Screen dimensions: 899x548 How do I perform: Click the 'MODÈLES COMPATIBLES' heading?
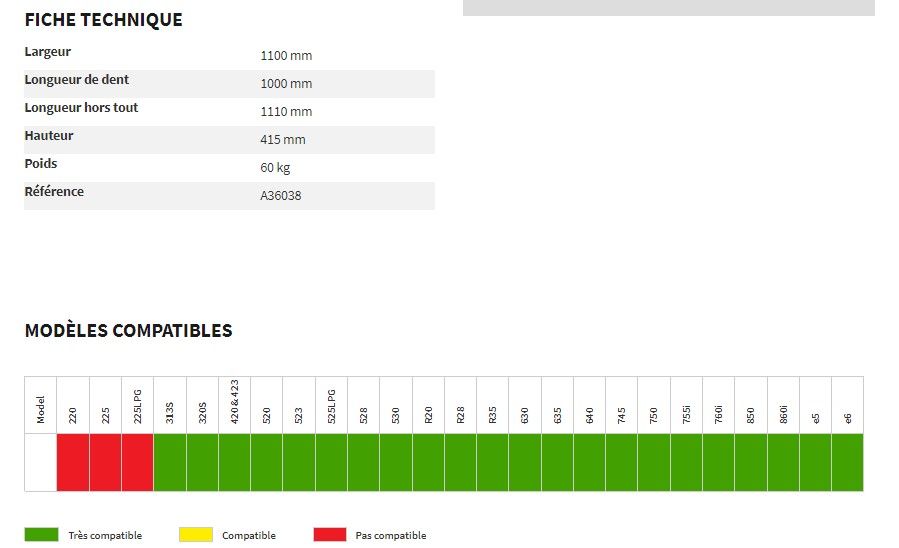(x=128, y=331)
